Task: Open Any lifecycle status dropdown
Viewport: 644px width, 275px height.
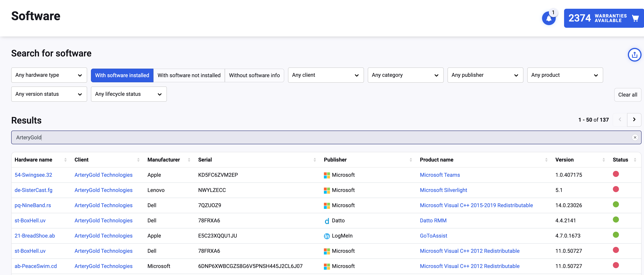Action: 129,94
